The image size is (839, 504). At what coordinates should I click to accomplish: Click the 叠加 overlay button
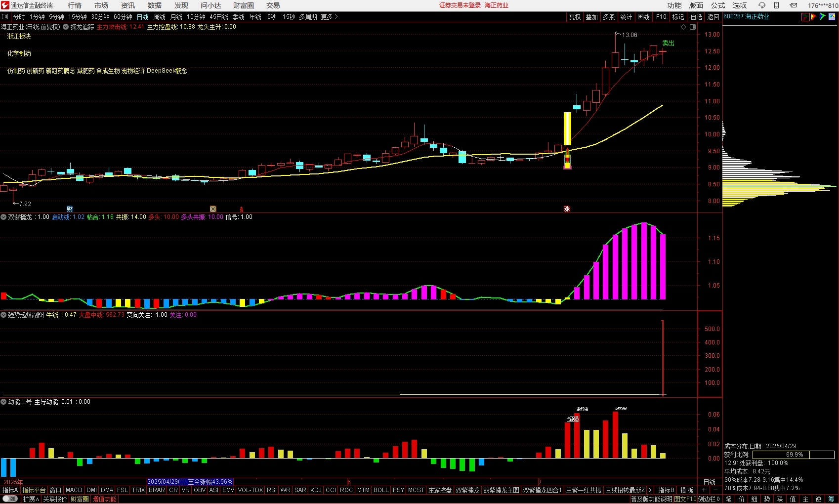pos(592,17)
